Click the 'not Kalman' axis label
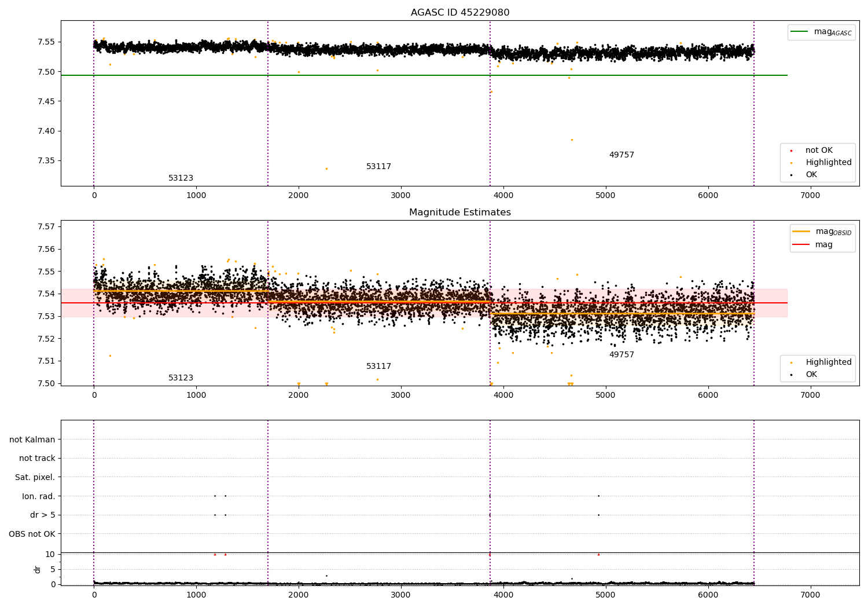Image resolution: width=868 pixels, height=608 pixels. tap(32, 439)
